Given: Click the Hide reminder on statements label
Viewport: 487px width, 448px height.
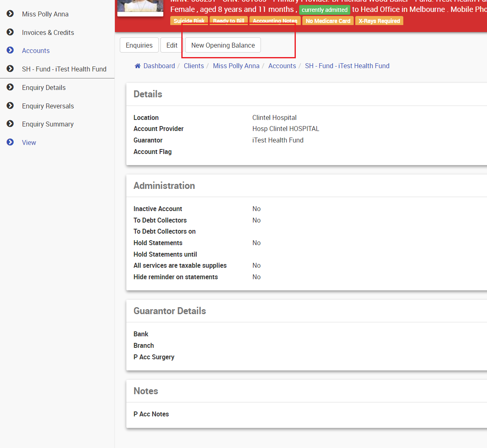Looking at the screenshot, I should pos(176,277).
